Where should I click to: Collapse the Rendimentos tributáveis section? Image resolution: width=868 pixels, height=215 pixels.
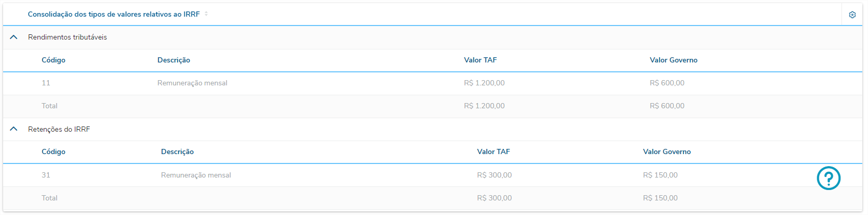[x=14, y=37]
